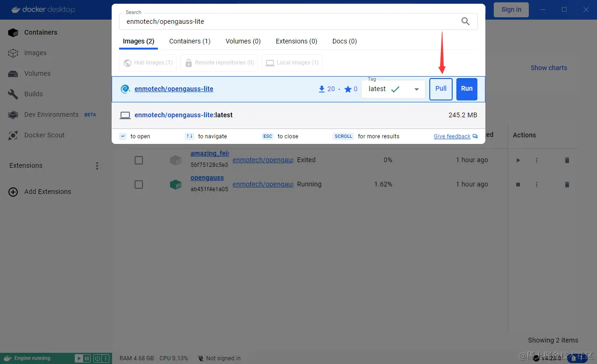Click the Give feedback link
Viewport: 597px width, 364px height.
455,136
